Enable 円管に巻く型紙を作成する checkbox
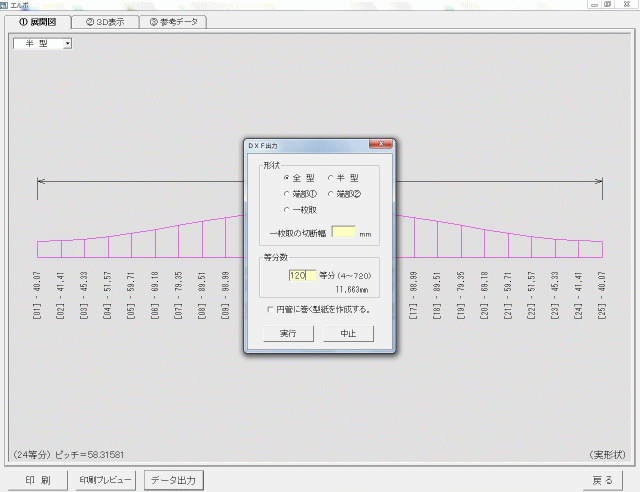 pyautogui.click(x=270, y=309)
